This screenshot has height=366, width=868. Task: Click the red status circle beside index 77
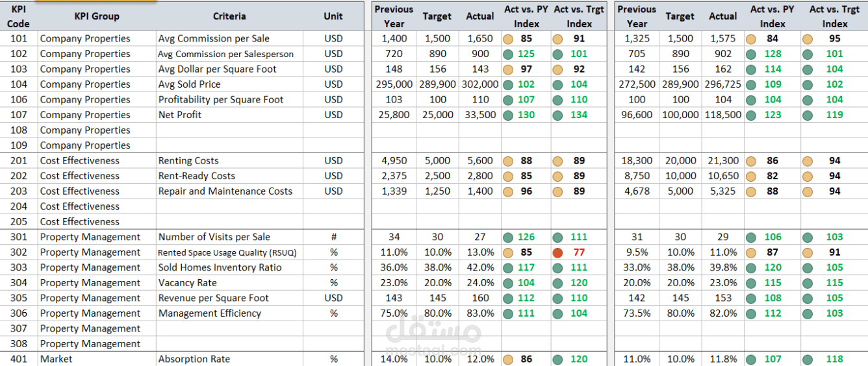[x=557, y=252]
